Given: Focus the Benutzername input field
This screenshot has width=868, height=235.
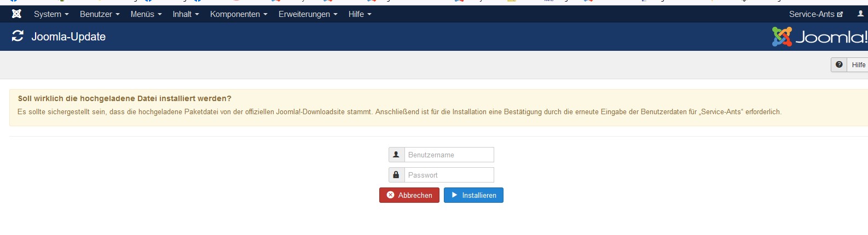Looking at the screenshot, I should (x=449, y=155).
